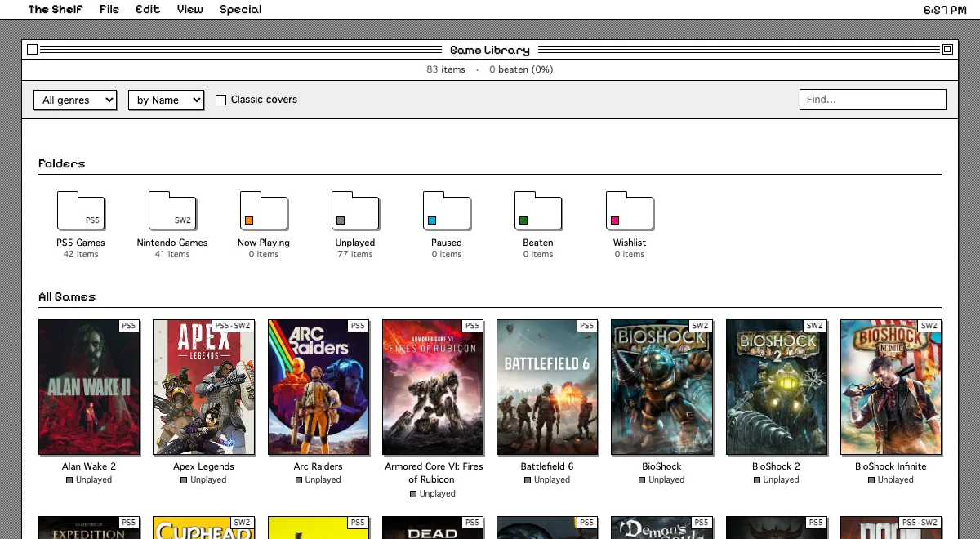This screenshot has width=980, height=539.
Task: Click the 41 items label under Nintendo Games
Action: (x=172, y=255)
